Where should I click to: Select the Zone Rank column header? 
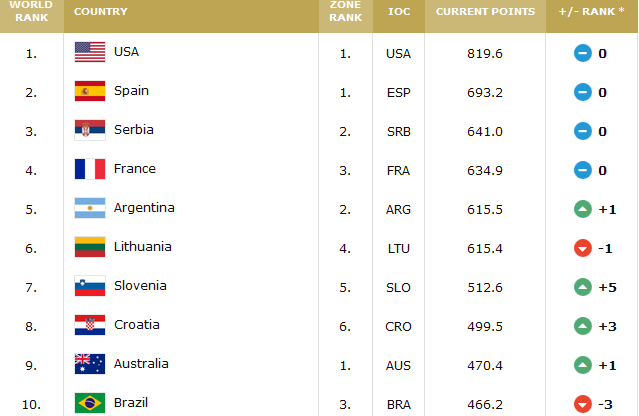click(x=345, y=10)
